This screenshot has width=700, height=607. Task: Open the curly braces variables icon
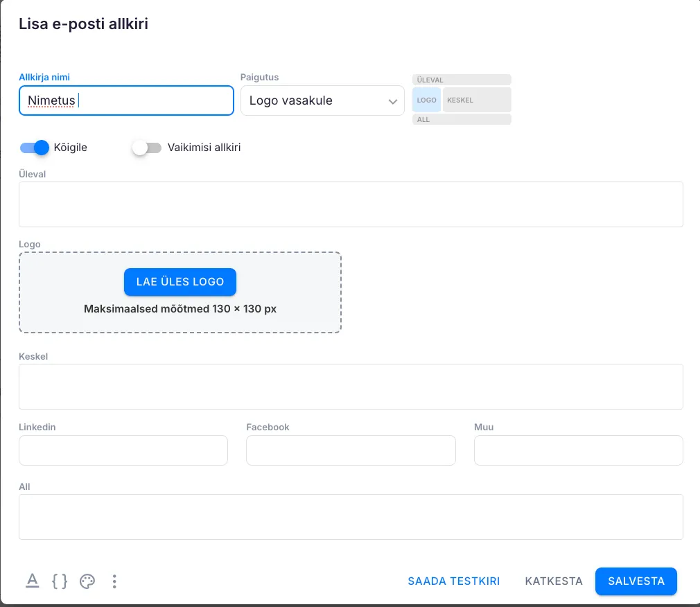point(60,581)
